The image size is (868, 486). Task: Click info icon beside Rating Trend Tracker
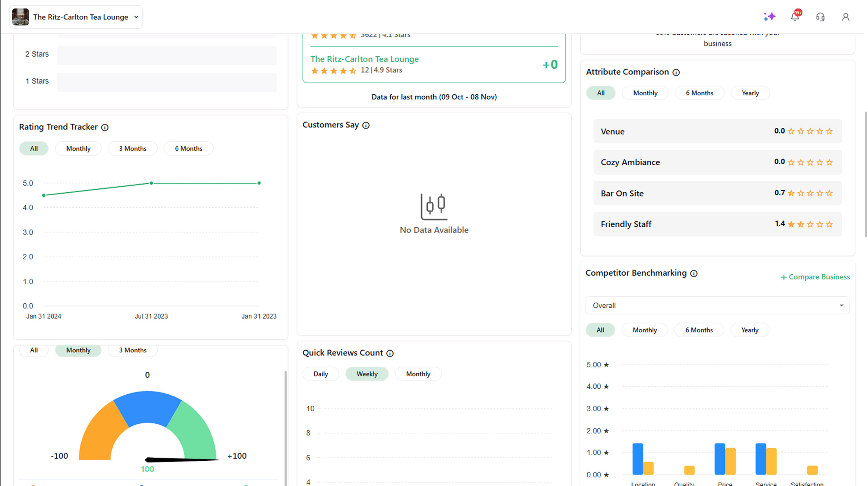pyautogui.click(x=105, y=128)
